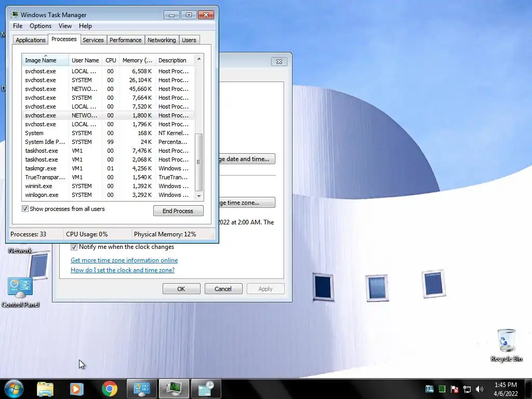Click the Task Manager title bar icon
Image resolution: width=532 pixels, height=399 pixels.
tap(15, 15)
